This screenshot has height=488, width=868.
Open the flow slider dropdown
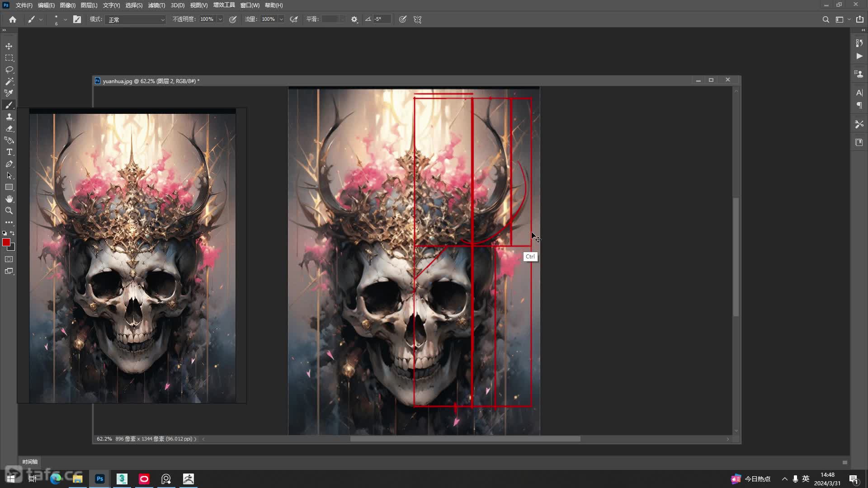(281, 19)
